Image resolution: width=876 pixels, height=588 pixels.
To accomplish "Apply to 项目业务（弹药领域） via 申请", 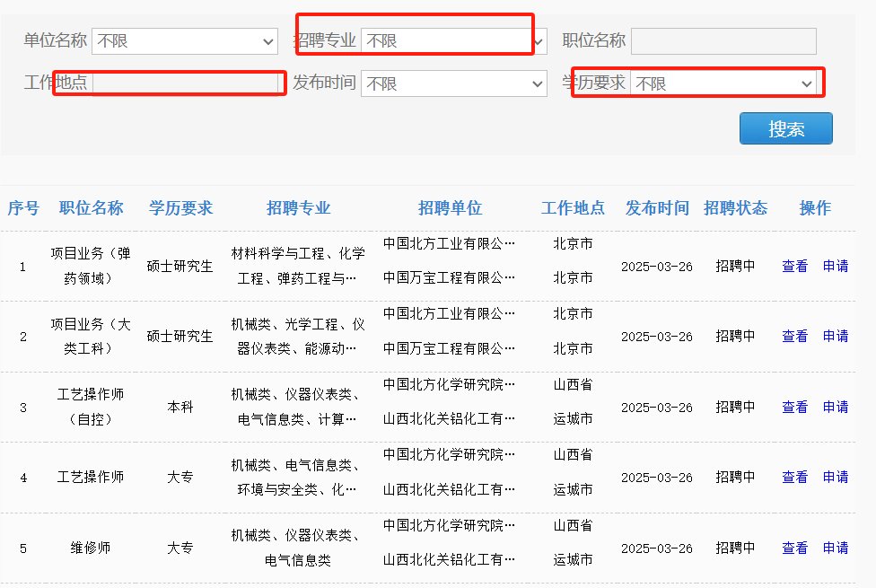I will click(835, 265).
